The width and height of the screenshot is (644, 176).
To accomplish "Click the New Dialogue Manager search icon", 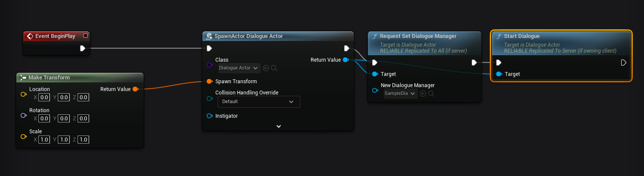I will (x=431, y=94).
